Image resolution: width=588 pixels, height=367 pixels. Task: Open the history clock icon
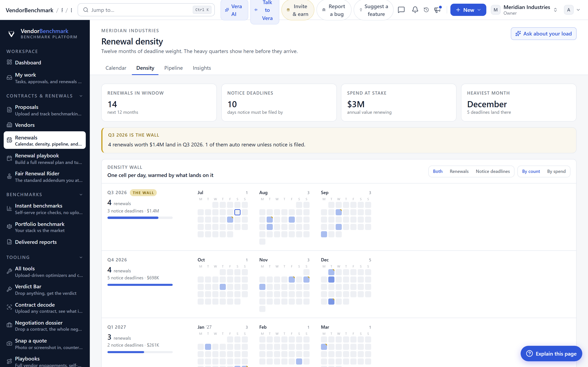coord(426,10)
